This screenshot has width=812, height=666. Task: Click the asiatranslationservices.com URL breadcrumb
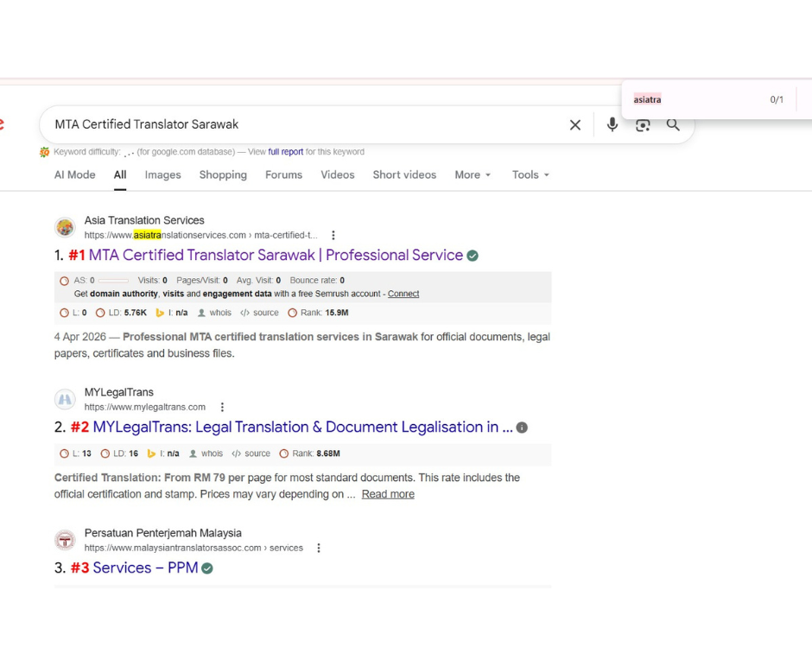201,235
